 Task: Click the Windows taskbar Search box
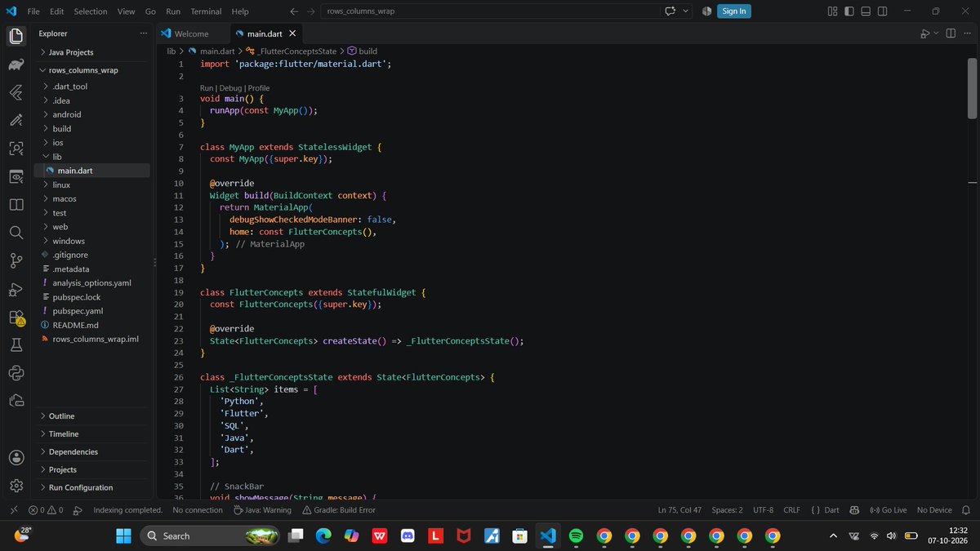click(x=211, y=536)
